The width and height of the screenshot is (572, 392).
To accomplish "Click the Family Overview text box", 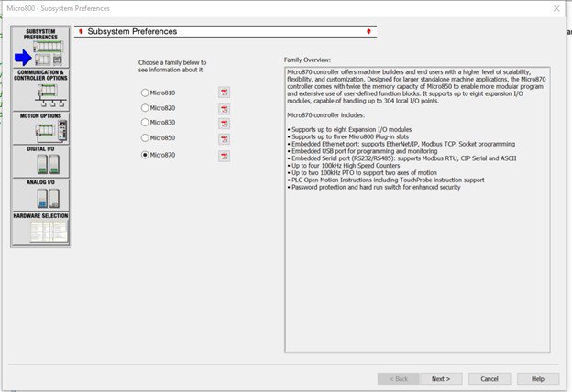I will tap(417, 210).
